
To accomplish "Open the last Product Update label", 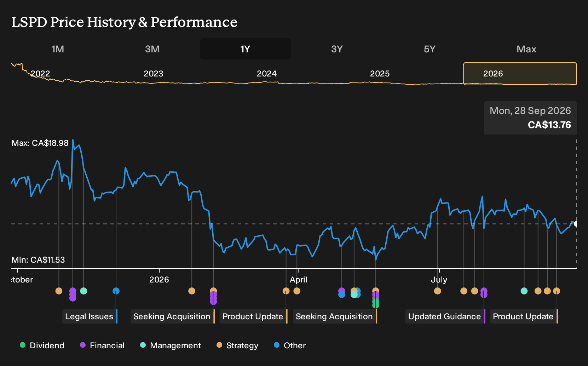I will pyautogui.click(x=523, y=316).
